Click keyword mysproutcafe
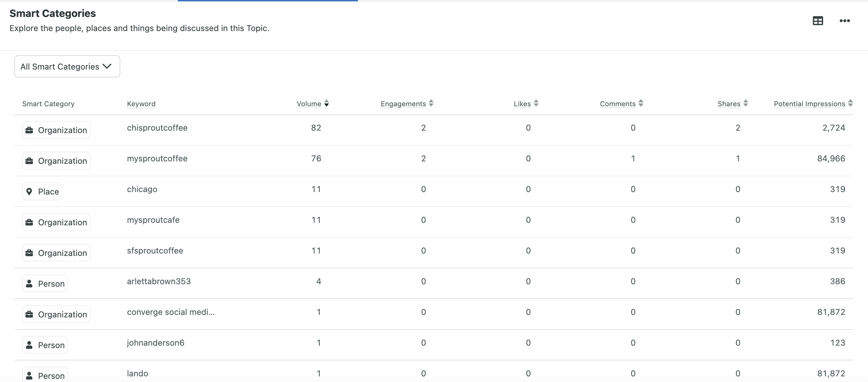Screen dimensions: 868x382 tap(153, 220)
